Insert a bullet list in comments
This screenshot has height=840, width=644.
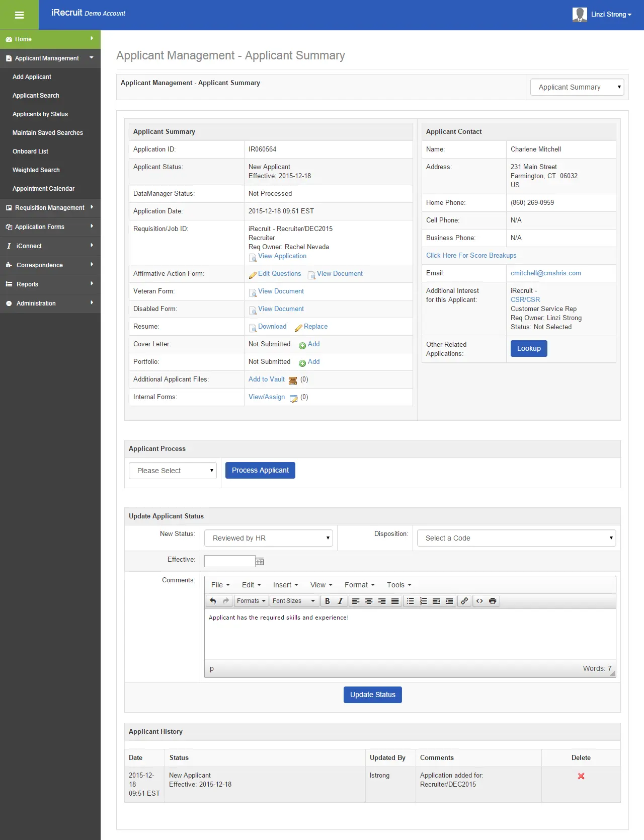click(410, 601)
